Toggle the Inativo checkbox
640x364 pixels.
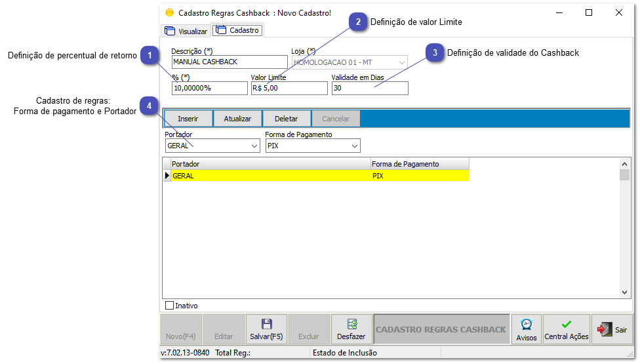(x=170, y=306)
